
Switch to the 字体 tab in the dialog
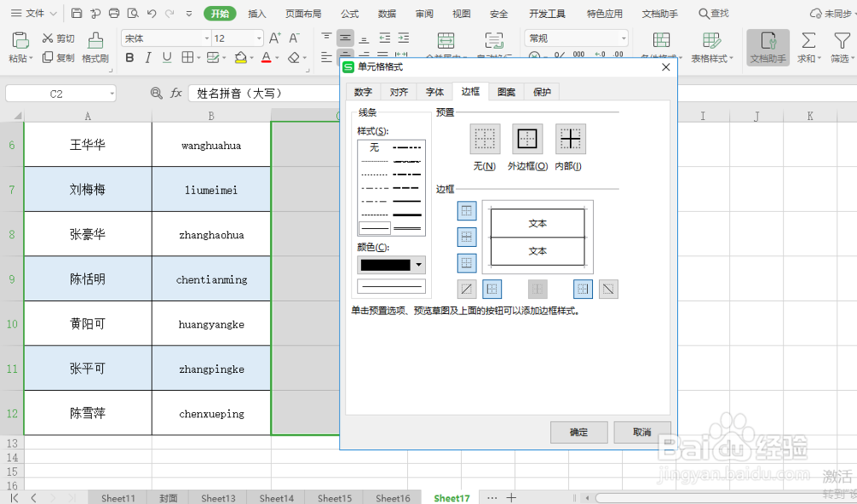click(x=434, y=92)
